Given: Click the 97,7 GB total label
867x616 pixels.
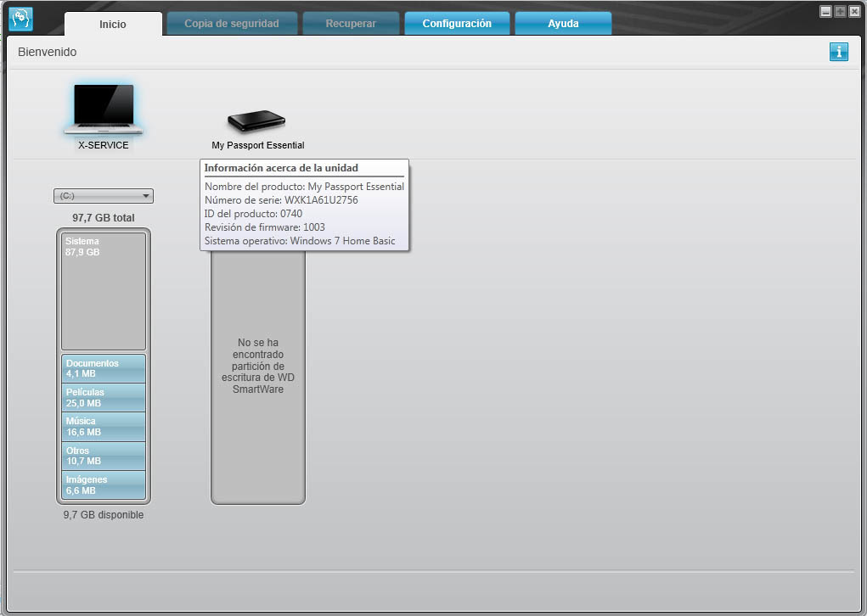Looking at the screenshot, I should click(x=104, y=218).
